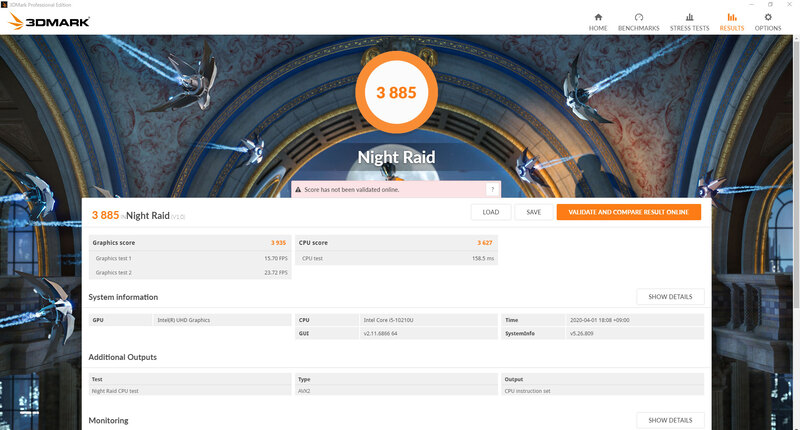The width and height of the screenshot is (800, 430).
Task: Click the Graphics score header row
Action: click(x=190, y=243)
